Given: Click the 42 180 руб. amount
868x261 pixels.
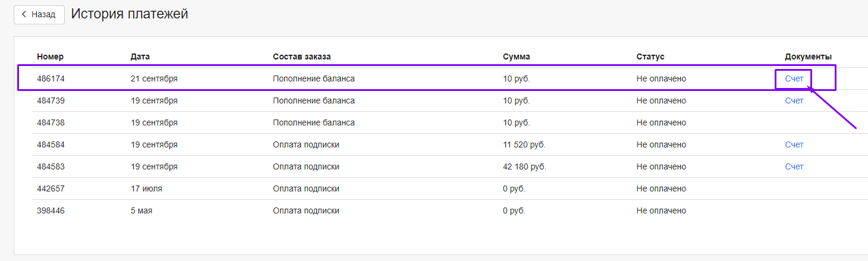Looking at the screenshot, I should click(x=524, y=166).
